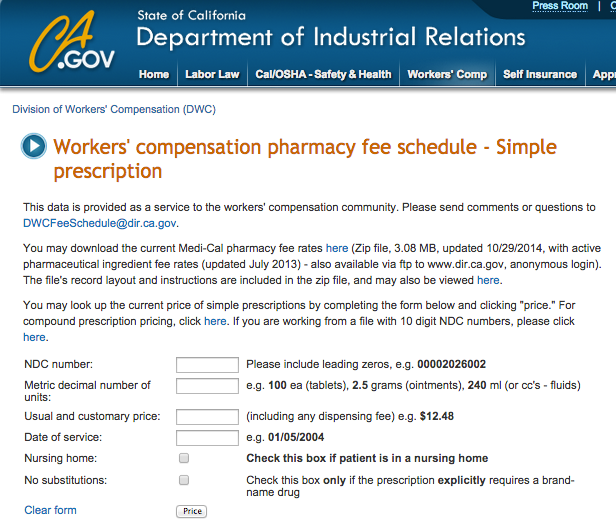The image size is (616, 519).
Task: Open the Self Insurance tab
Action: click(x=540, y=74)
